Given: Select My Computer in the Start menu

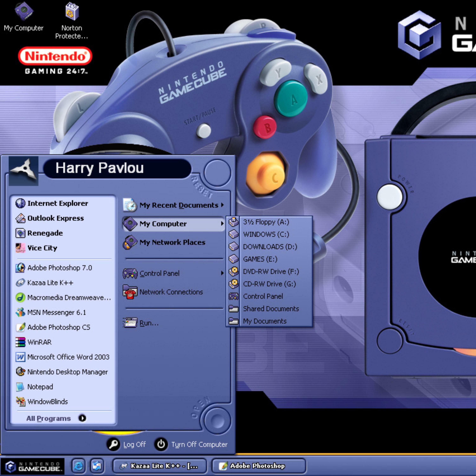Looking at the screenshot, I should pyautogui.click(x=174, y=224).
